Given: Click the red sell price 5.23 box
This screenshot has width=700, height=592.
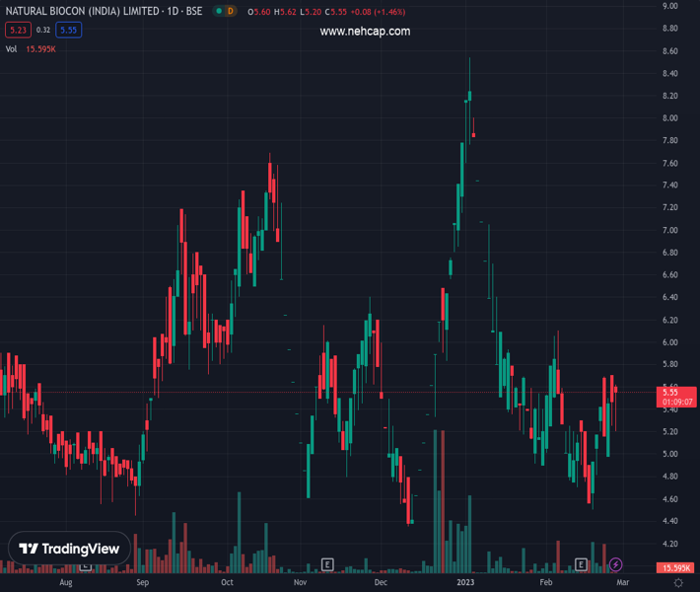Looking at the screenshot, I should [17, 30].
